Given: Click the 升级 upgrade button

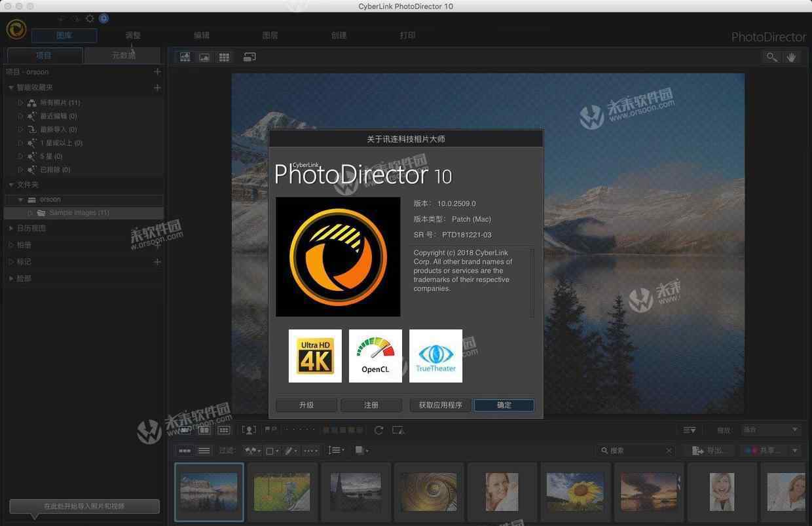Looking at the screenshot, I should coord(306,405).
